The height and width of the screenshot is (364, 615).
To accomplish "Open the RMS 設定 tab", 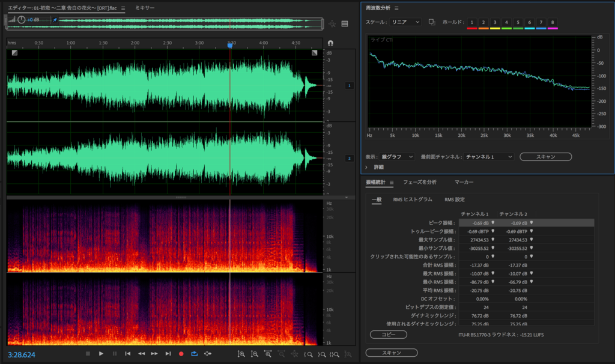I will coord(455,199).
